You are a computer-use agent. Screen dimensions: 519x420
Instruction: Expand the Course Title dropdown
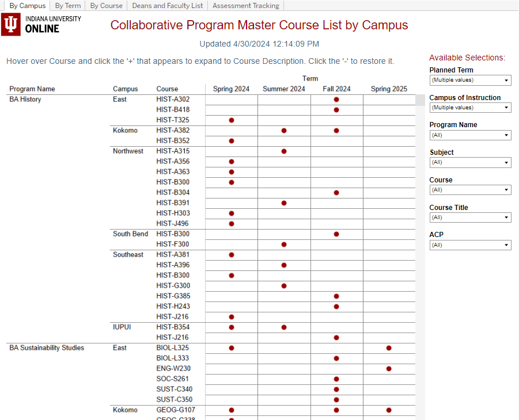coord(470,217)
